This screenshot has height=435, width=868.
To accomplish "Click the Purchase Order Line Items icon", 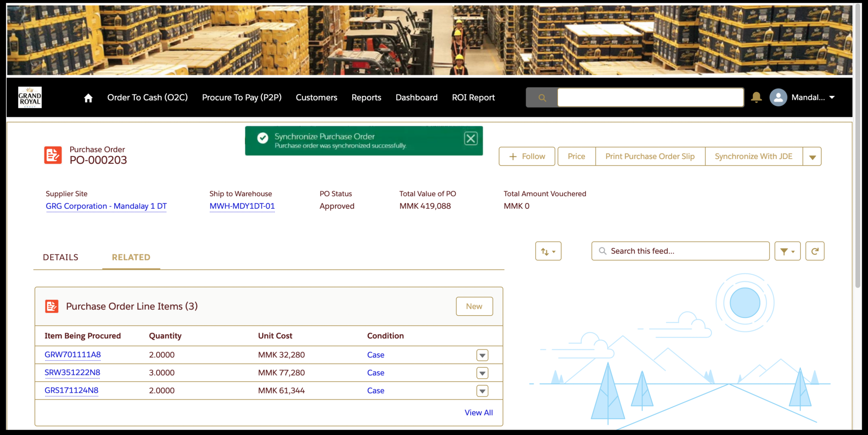I will pyautogui.click(x=52, y=306).
